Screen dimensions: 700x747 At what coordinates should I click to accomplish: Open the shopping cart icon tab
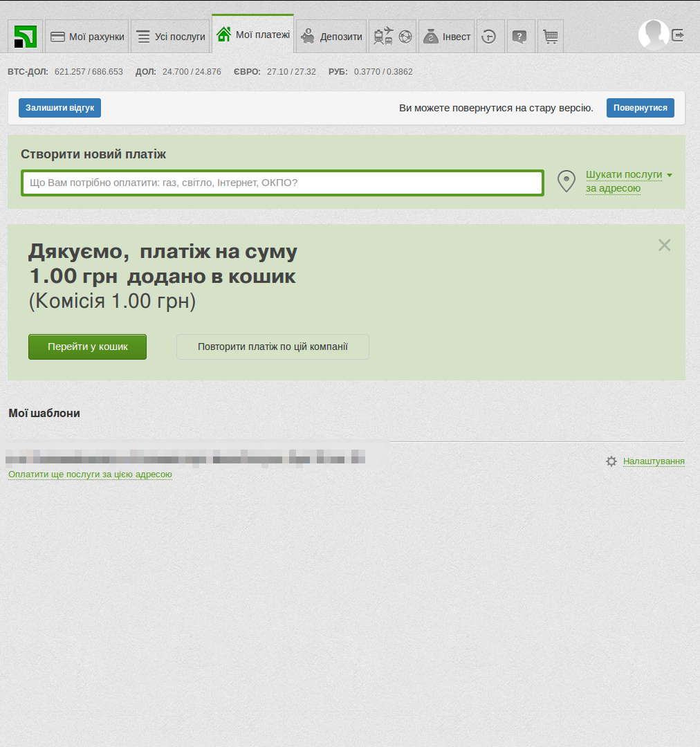551,37
